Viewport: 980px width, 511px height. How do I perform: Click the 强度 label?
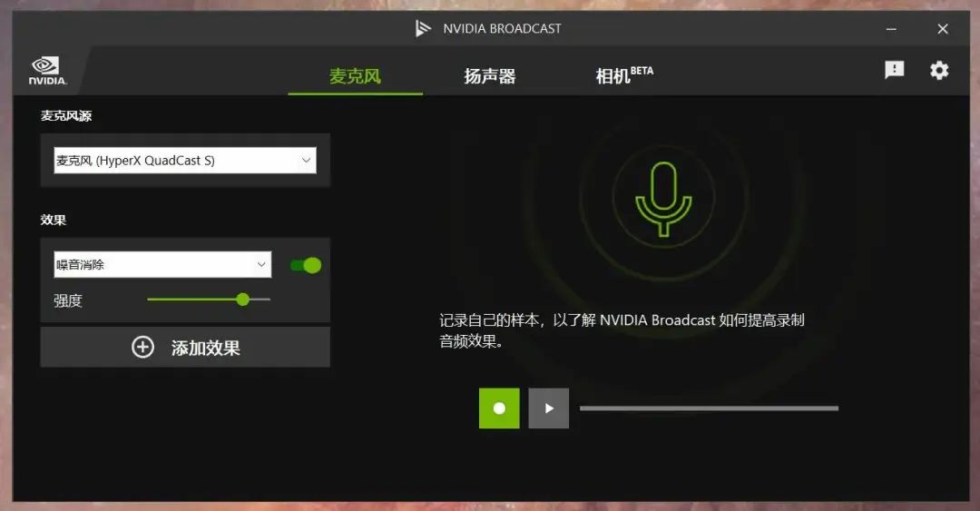click(x=68, y=300)
